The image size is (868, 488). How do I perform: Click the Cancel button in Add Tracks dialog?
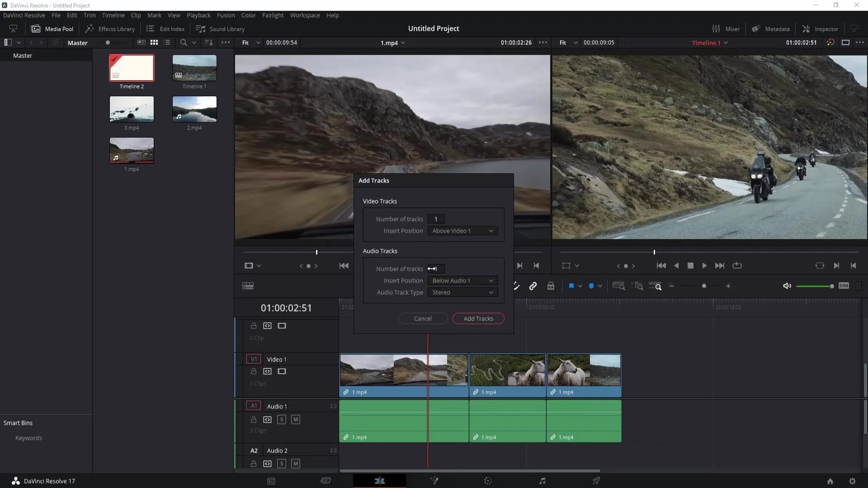pyautogui.click(x=423, y=318)
